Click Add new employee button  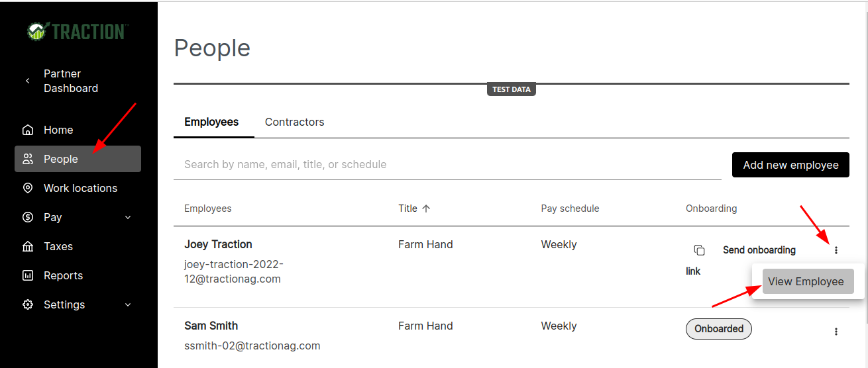[x=790, y=165]
